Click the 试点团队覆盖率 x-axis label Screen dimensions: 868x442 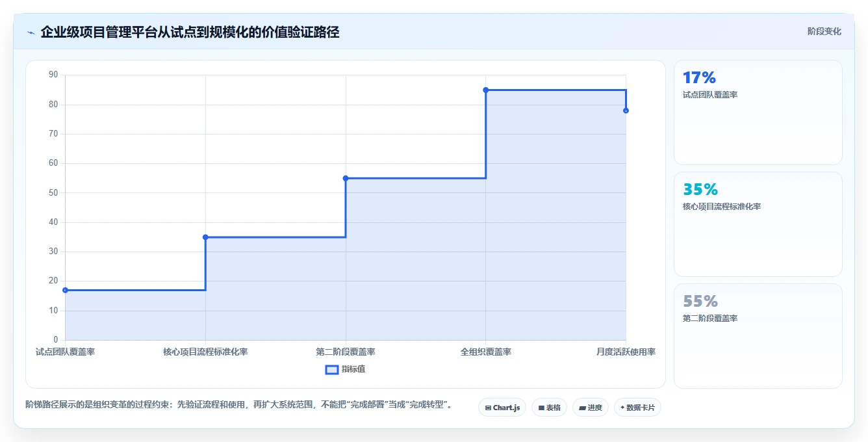point(65,352)
